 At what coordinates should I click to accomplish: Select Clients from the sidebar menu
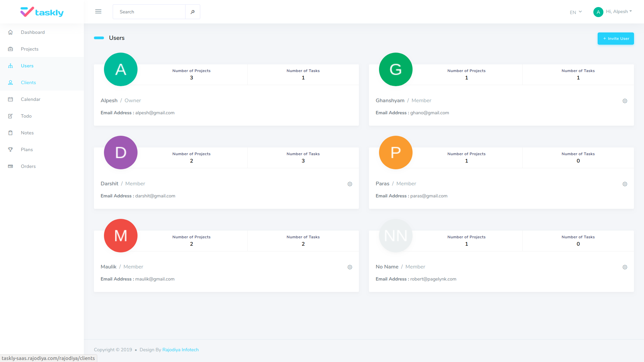coord(28,82)
